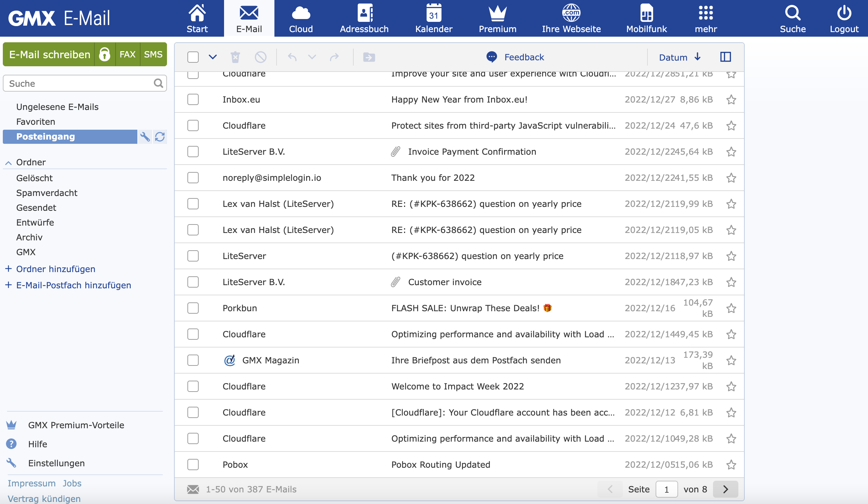
Task: Click E-Mail-Postfach hinzufügen link
Action: click(x=74, y=285)
